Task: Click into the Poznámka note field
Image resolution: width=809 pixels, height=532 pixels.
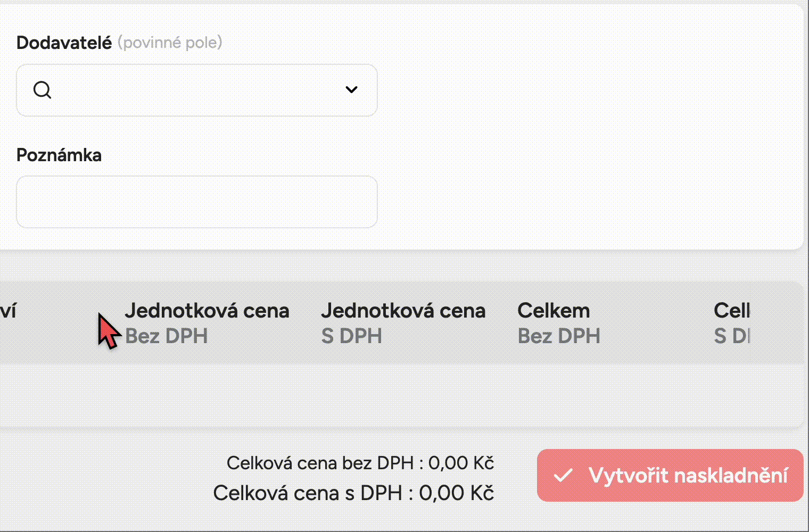Action: point(197,202)
